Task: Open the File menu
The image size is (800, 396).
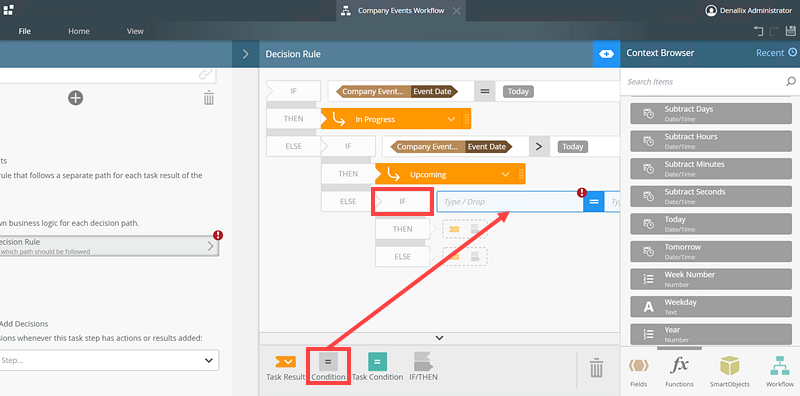Action: (x=24, y=31)
